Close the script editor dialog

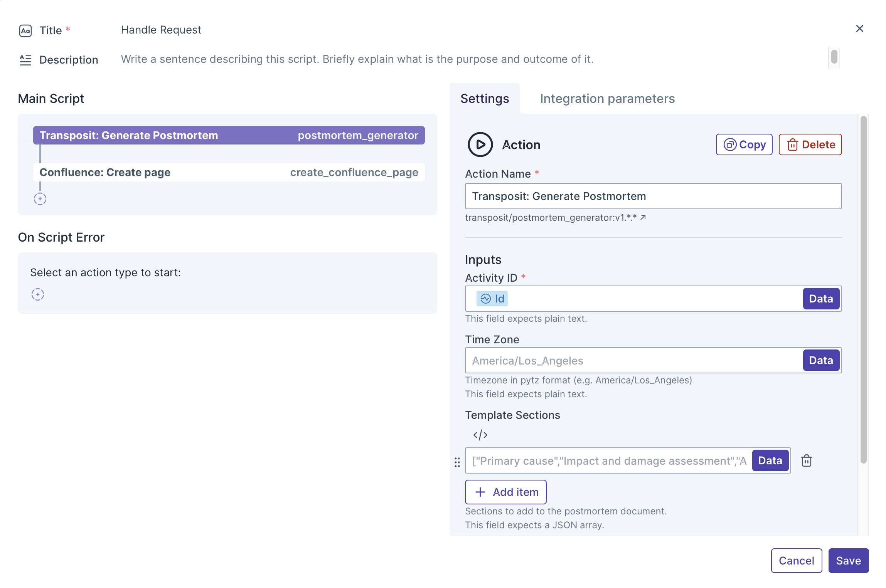tap(859, 29)
